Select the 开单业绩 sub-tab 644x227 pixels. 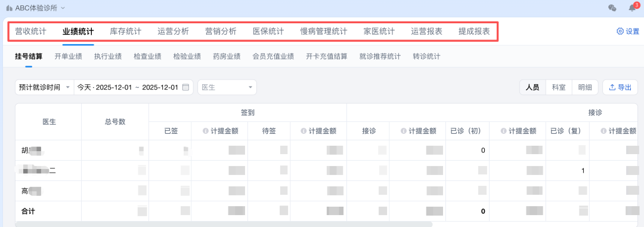coord(68,57)
